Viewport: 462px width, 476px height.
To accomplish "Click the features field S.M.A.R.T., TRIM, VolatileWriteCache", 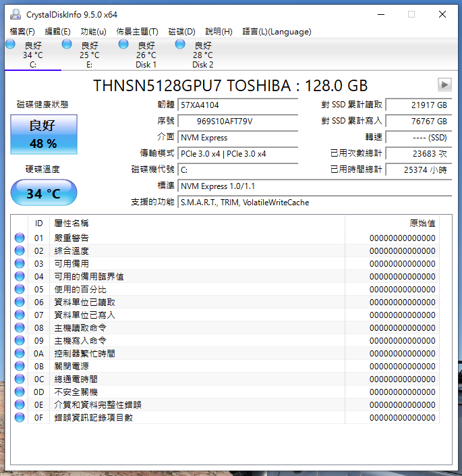I will [x=315, y=203].
